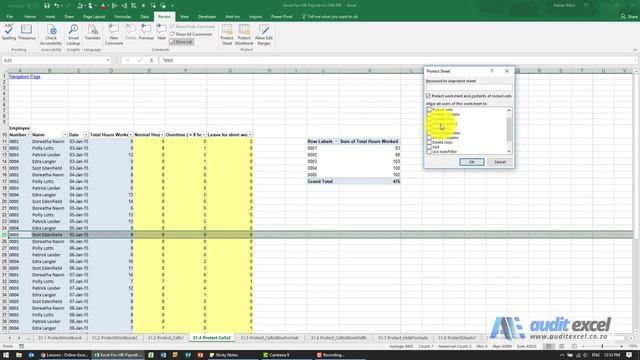Open the Date column filter dropdown

coord(86,135)
